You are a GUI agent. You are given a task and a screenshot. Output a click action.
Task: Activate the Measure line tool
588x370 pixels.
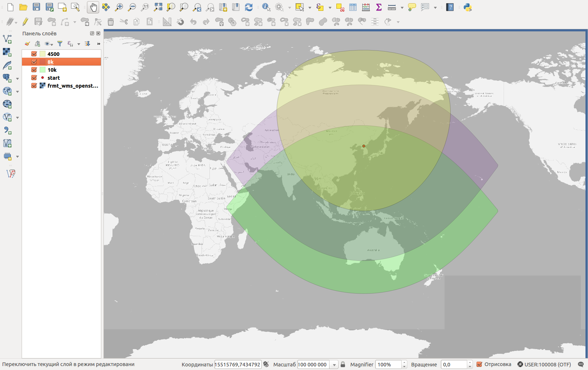(x=392, y=7)
